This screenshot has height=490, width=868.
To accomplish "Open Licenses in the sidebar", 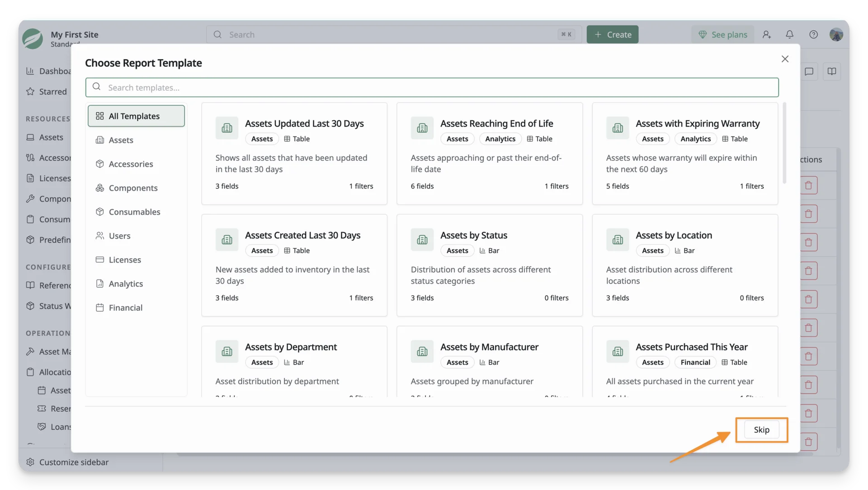I will tap(48, 178).
